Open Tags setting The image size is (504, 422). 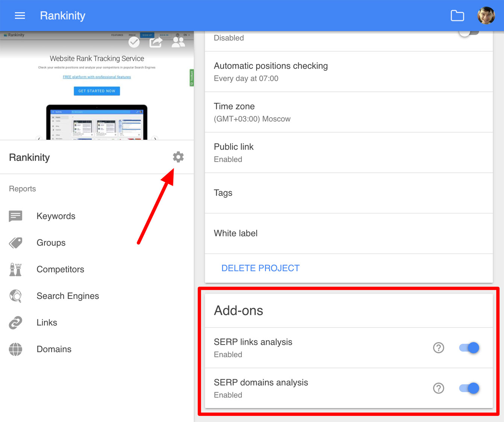[349, 193]
